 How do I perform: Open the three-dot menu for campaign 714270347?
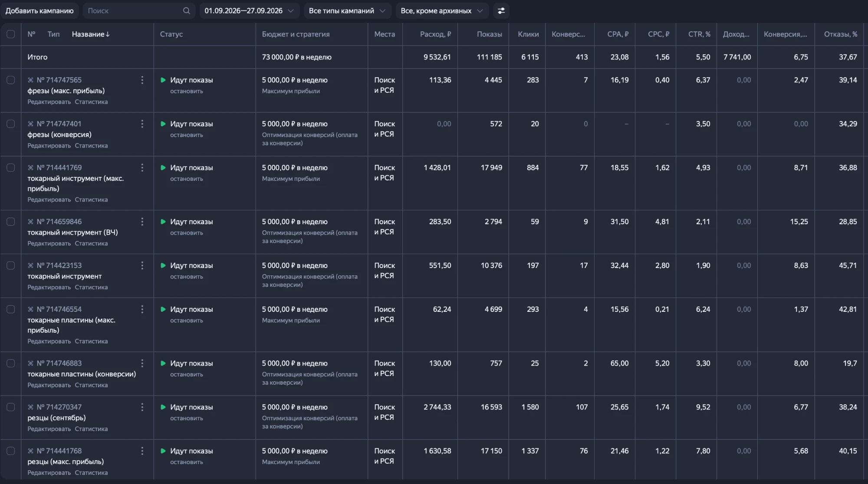point(142,407)
